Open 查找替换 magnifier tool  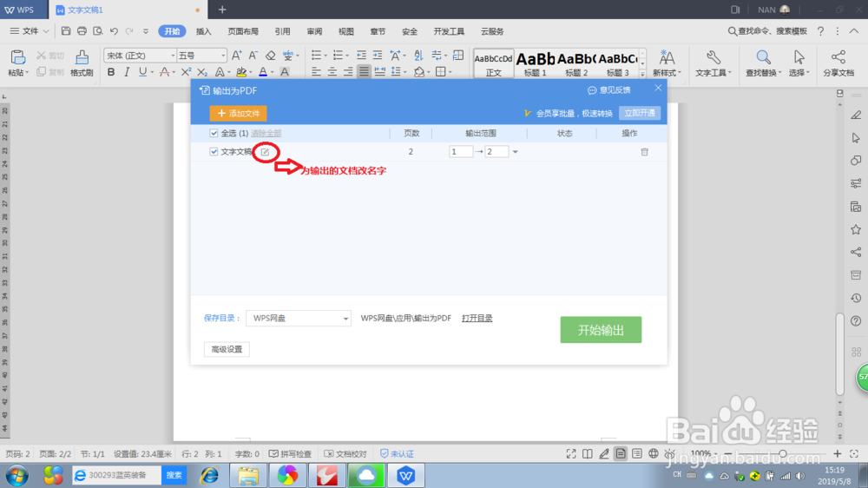[763, 63]
